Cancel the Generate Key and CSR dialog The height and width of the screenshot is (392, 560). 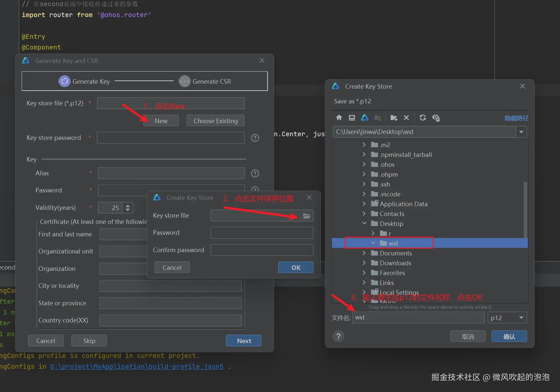coord(46,341)
